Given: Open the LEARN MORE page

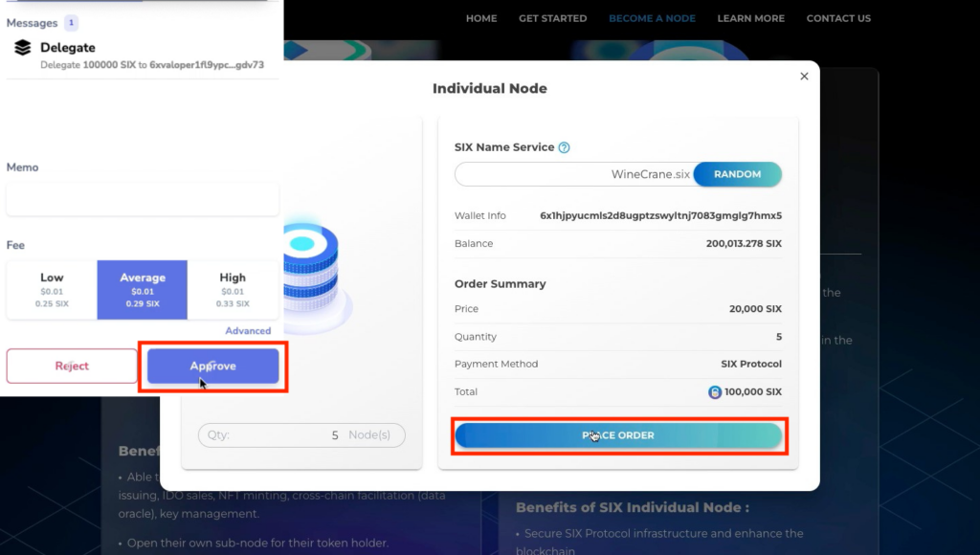Looking at the screenshot, I should pos(750,17).
